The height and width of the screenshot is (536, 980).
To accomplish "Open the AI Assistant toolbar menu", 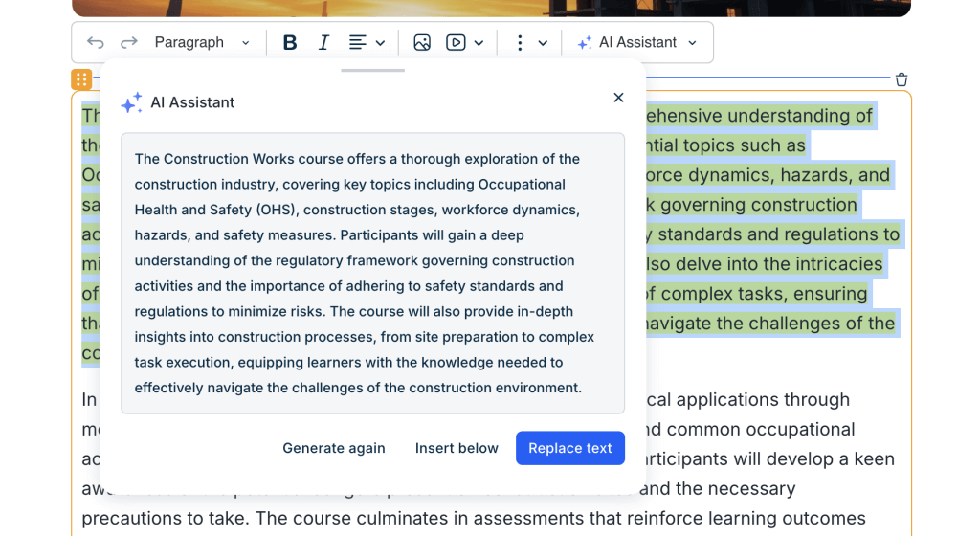I will 637,42.
